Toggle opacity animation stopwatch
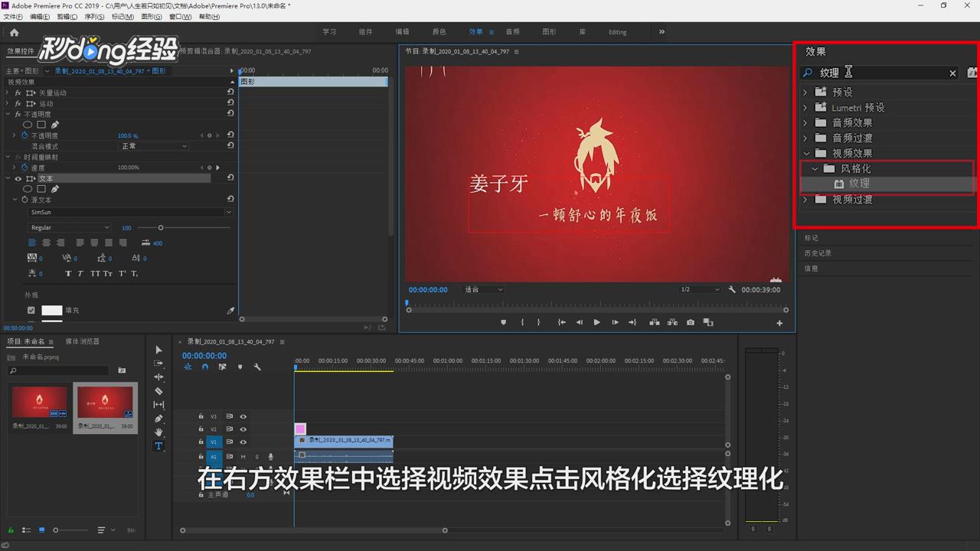 [x=24, y=135]
